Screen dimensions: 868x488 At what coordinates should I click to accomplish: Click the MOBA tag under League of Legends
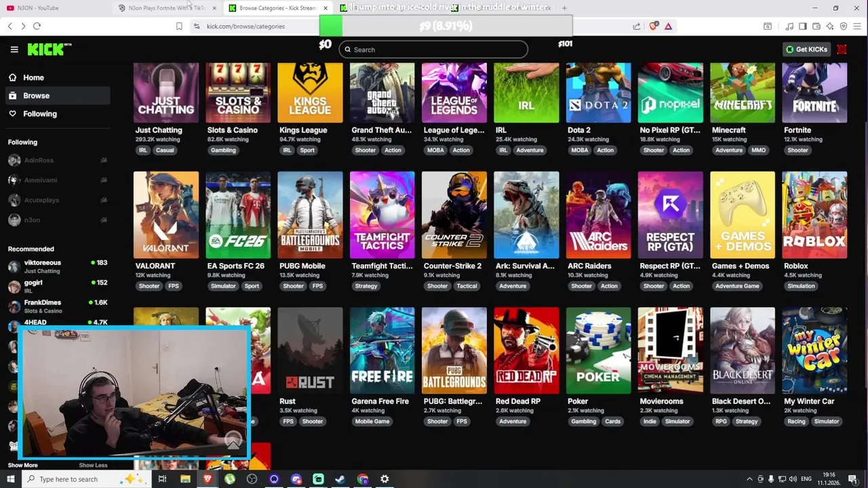coord(435,150)
